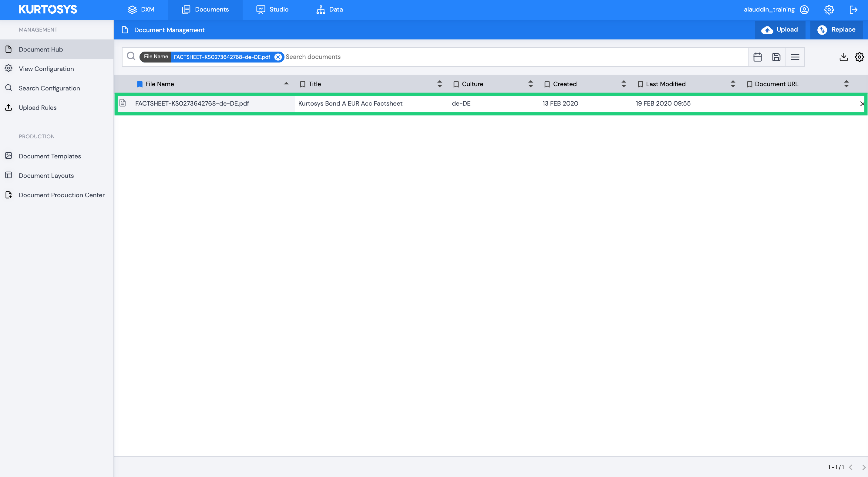Viewport: 868px width, 477px height.
Task: Click the download export icon
Action: click(843, 57)
